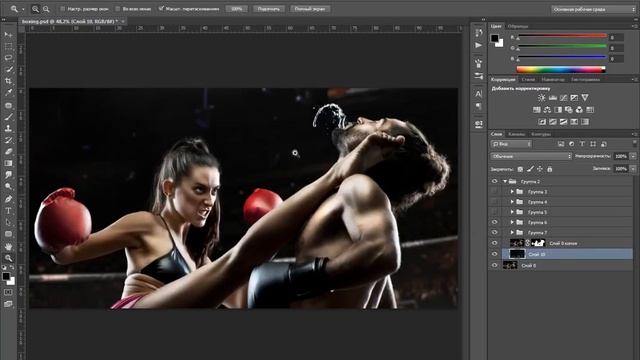
Task: Open the workspace switcher dropdown
Action: (x=593, y=9)
